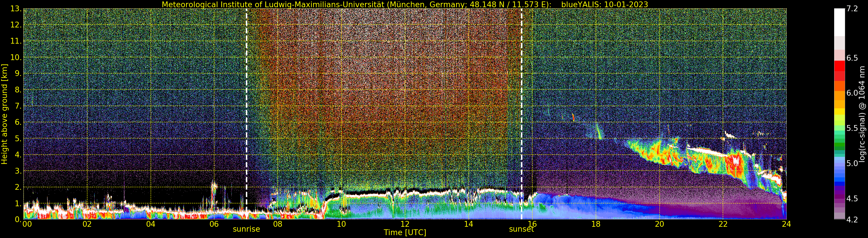Click the colorbar value '5.0'
Image resolution: width=868 pixels, height=238 pixels.
tap(852, 163)
